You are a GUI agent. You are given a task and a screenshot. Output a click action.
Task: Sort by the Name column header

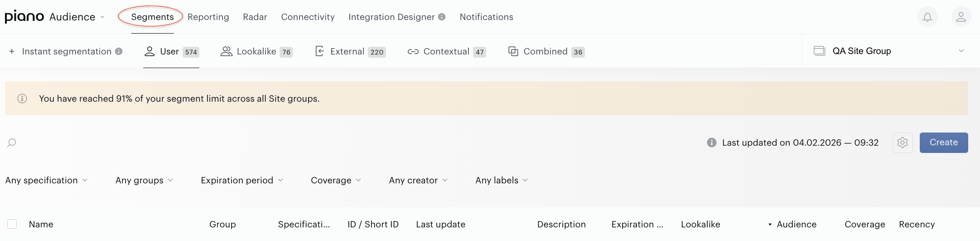click(41, 224)
